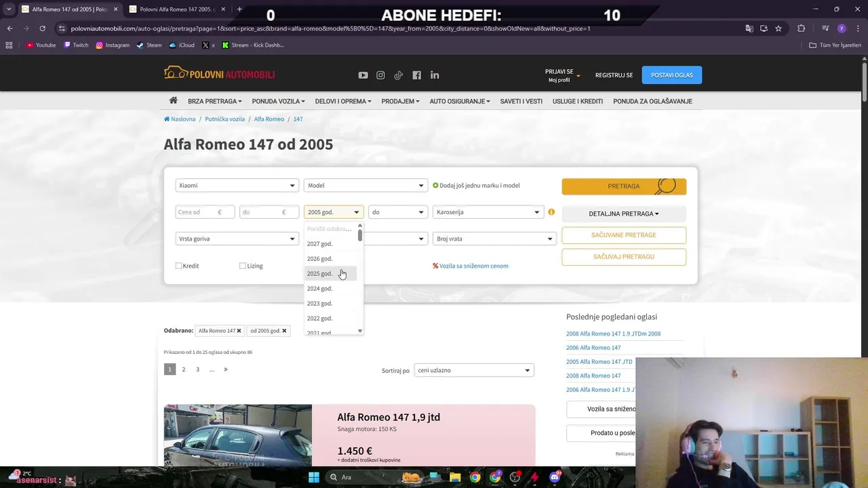Viewport: 868px width, 488px height.
Task: Click the year dropdown list scrollbar
Action: (360, 236)
